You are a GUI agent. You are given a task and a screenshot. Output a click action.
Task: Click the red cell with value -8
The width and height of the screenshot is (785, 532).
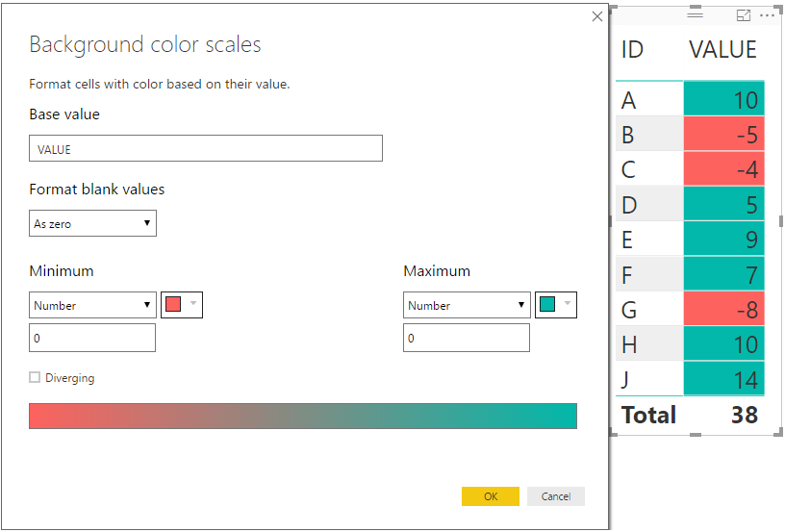click(724, 309)
